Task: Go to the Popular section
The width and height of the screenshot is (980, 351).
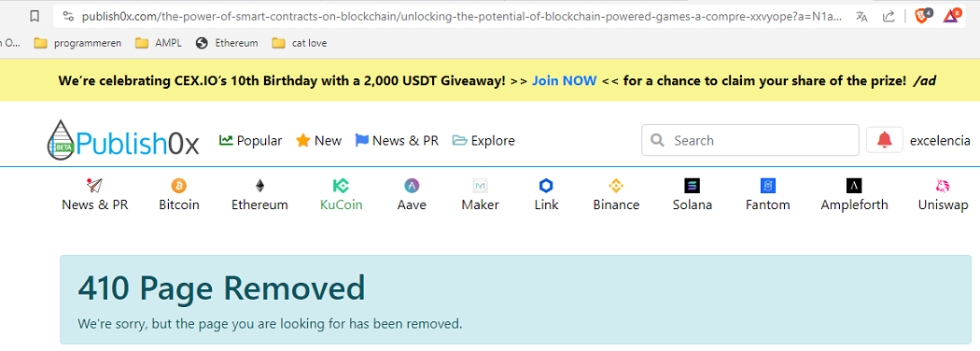Action: (x=251, y=141)
